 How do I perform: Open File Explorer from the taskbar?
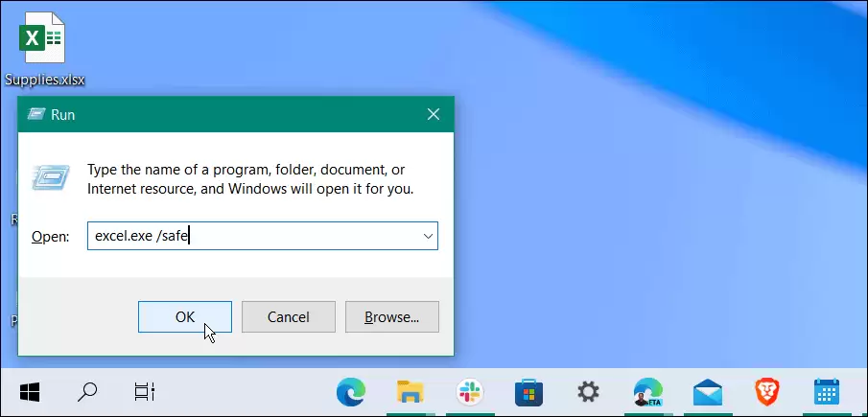[411, 392]
